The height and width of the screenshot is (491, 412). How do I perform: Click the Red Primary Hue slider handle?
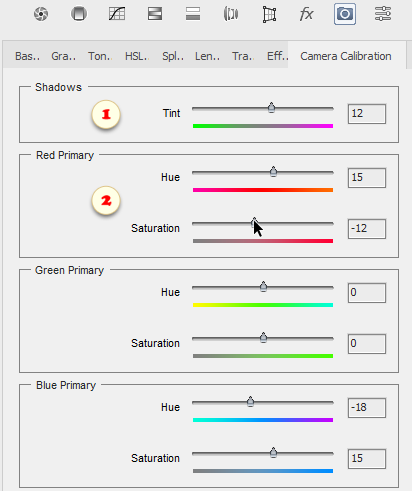click(x=274, y=172)
